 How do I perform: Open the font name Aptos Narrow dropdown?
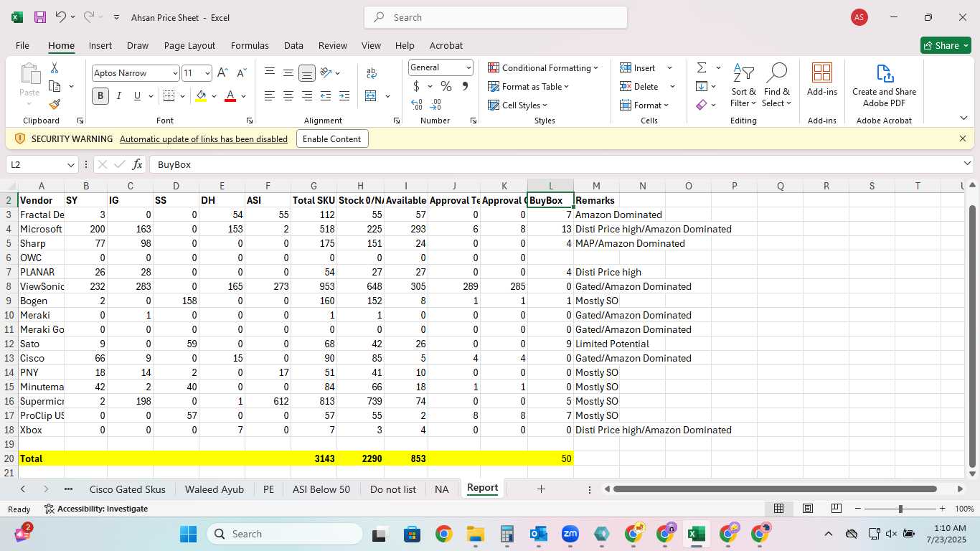tap(175, 73)
